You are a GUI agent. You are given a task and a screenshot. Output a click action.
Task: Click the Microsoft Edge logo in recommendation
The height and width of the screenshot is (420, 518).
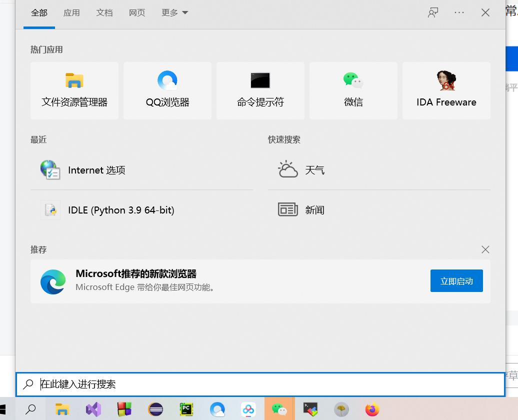53,281
